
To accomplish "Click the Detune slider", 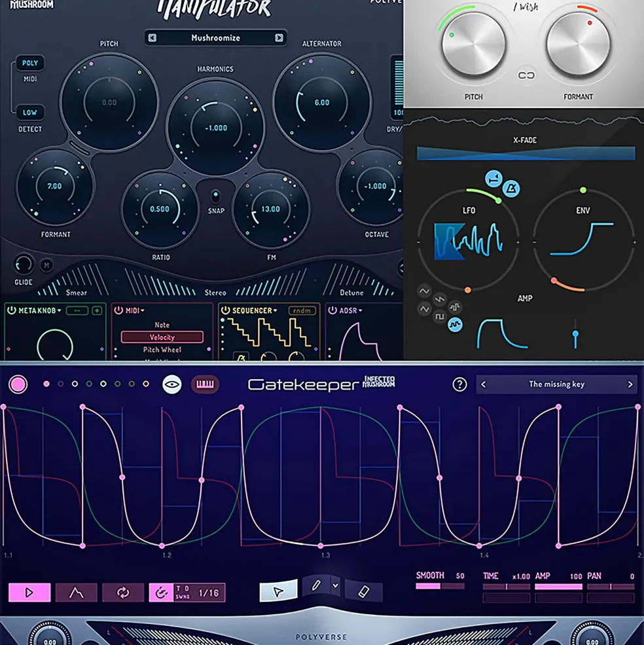I will tap(359, 280).
